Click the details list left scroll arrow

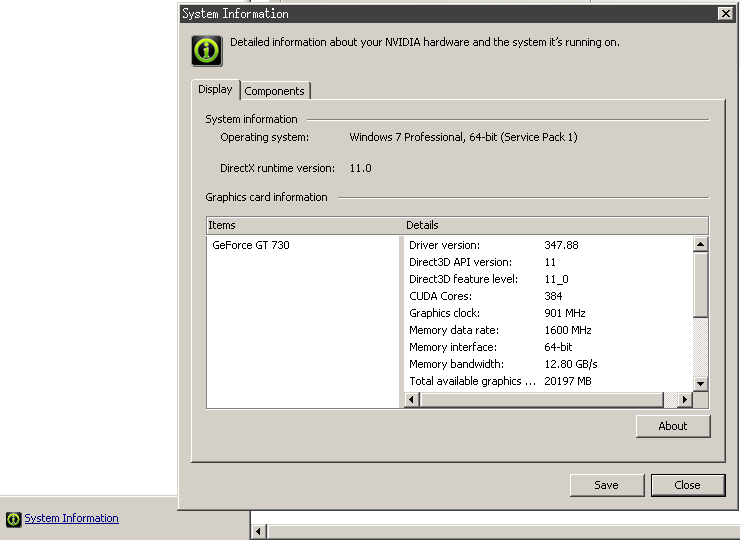pos(412,399)
